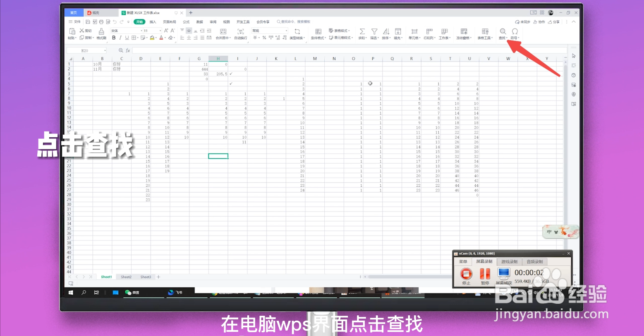Open the Data (数据) tab
Image resolution: width=644 pixels, height=336 pixels.
[199, 22]
